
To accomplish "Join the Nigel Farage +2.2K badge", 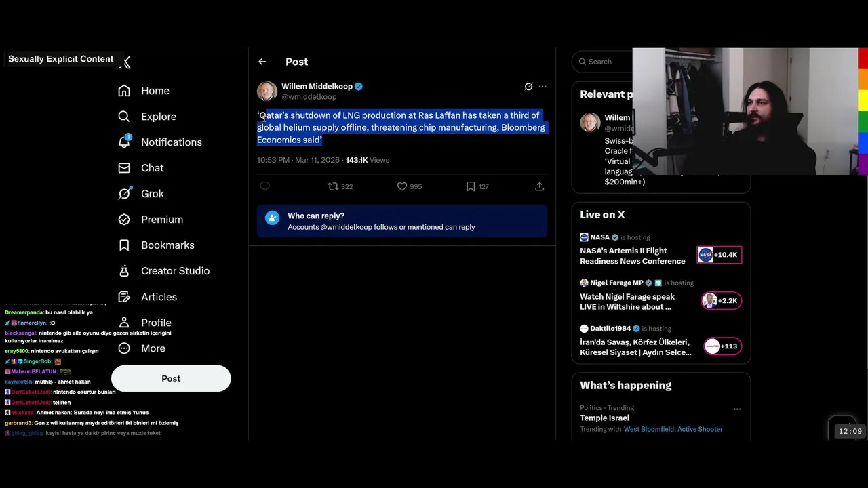I will pos(721,300).
